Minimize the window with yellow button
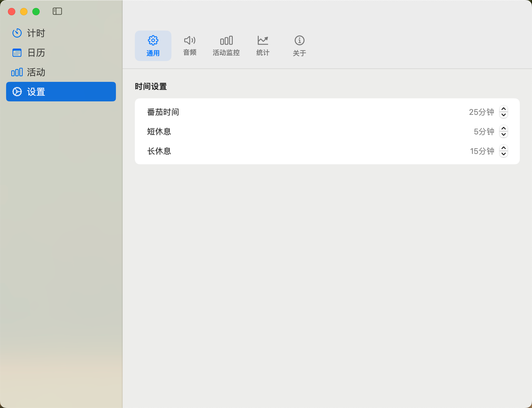Image resolution: width=532 pixels, height=408 pixels. pos(24,12)
